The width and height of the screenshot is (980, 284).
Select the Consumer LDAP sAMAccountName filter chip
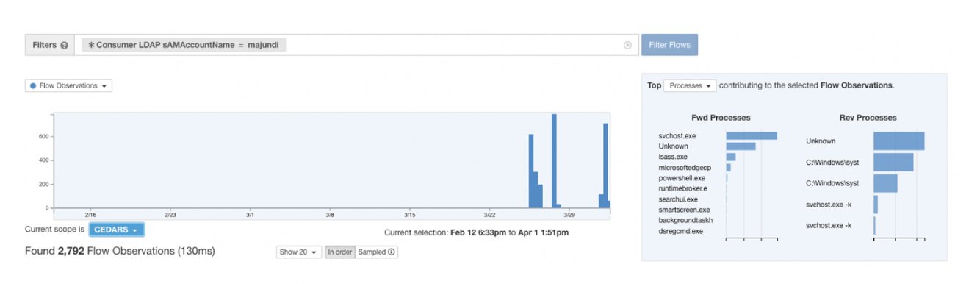pyautogui.click(x=184, y=46)
